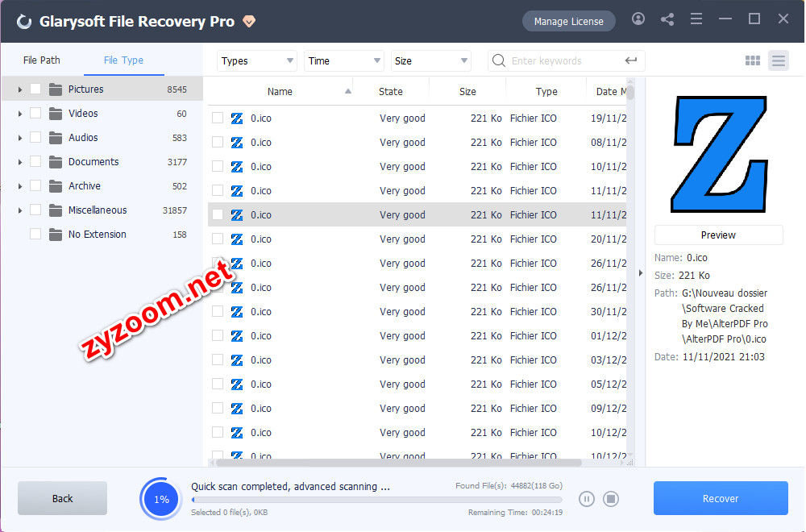Check the file dated 19/11 checkbox
This screenshot has height=532, width=806.
pos(218,118)
